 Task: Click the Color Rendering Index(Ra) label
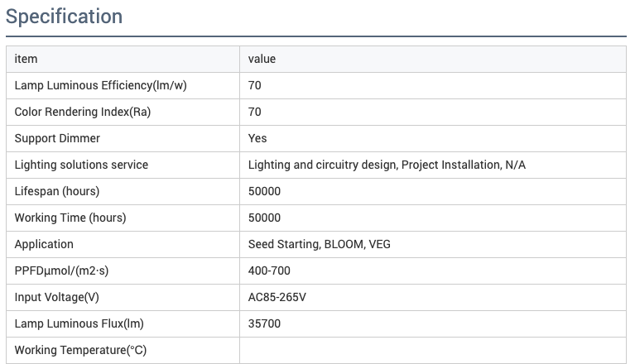tap(83, 112)
